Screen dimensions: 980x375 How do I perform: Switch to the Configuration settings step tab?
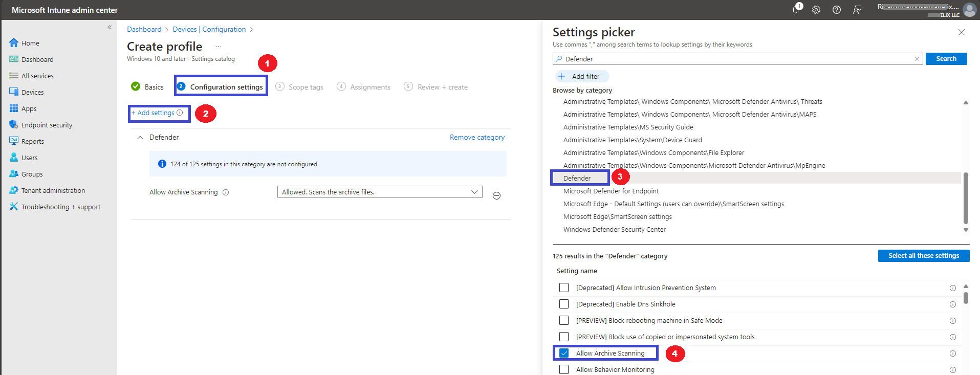pos(221,87)
